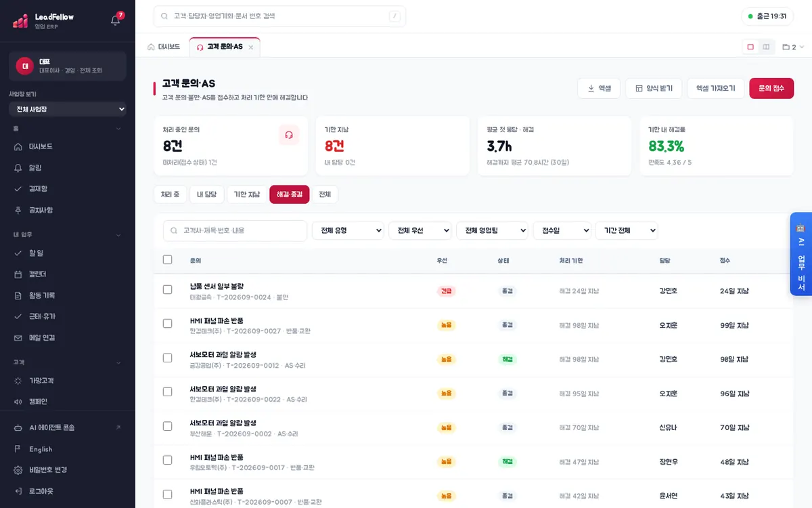Select the 전체 filter tab
The image size is (812, 508).
325,194
